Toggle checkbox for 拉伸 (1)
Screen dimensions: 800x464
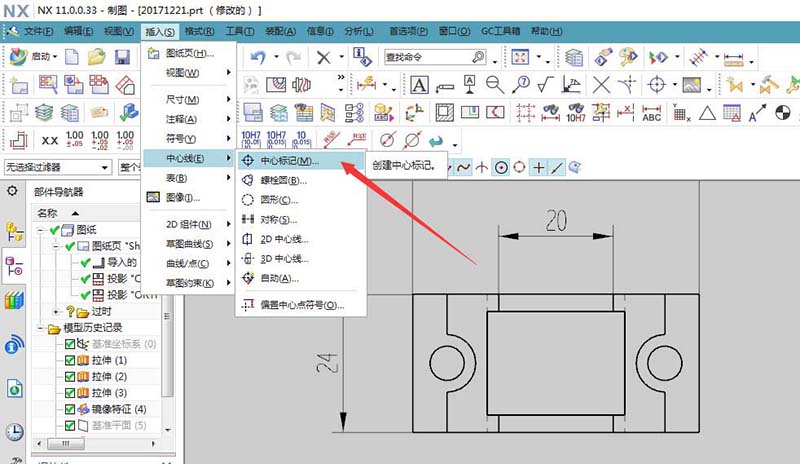70,360
